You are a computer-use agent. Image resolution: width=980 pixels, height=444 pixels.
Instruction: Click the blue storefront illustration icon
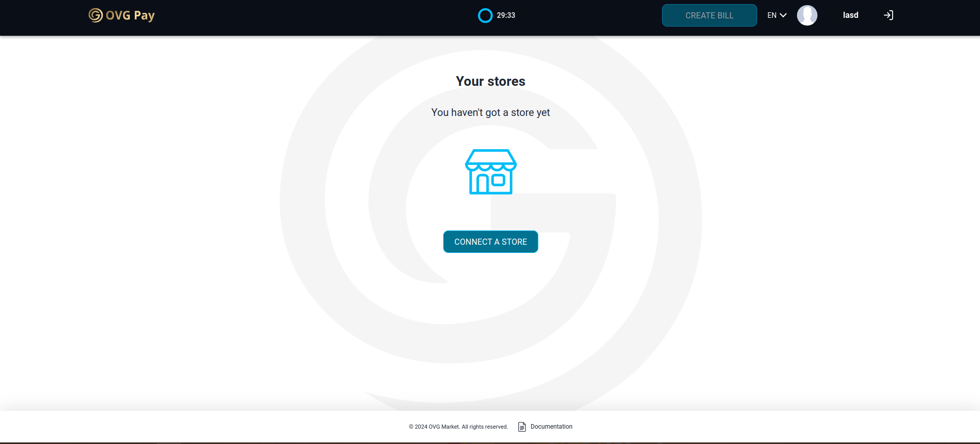491,172
